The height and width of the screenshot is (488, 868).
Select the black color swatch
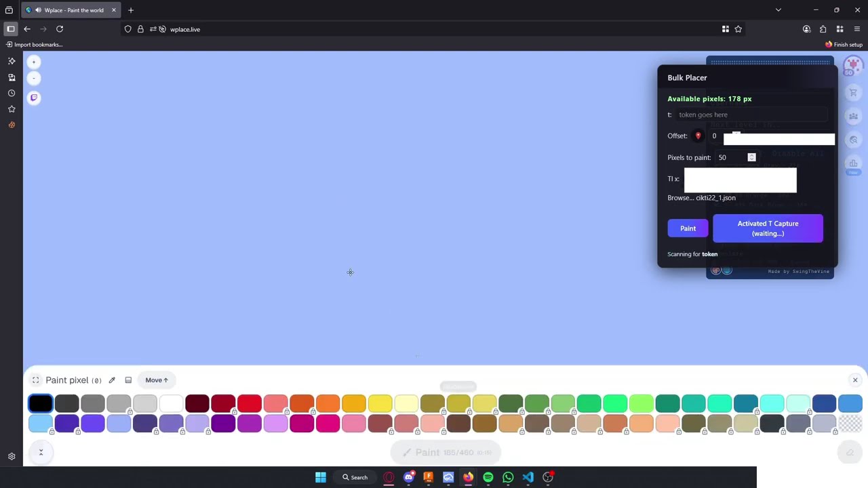tap(41, 404)
